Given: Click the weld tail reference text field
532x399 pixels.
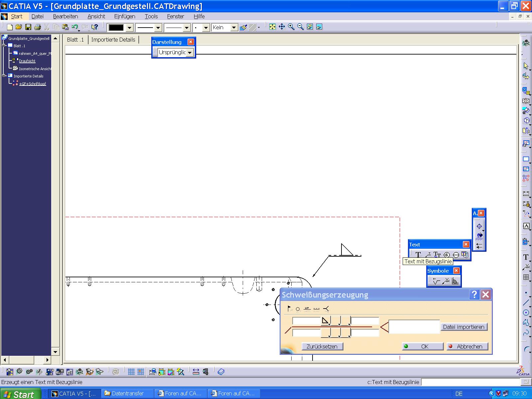Looking at the screenshot, I should (x=414, y=327).
